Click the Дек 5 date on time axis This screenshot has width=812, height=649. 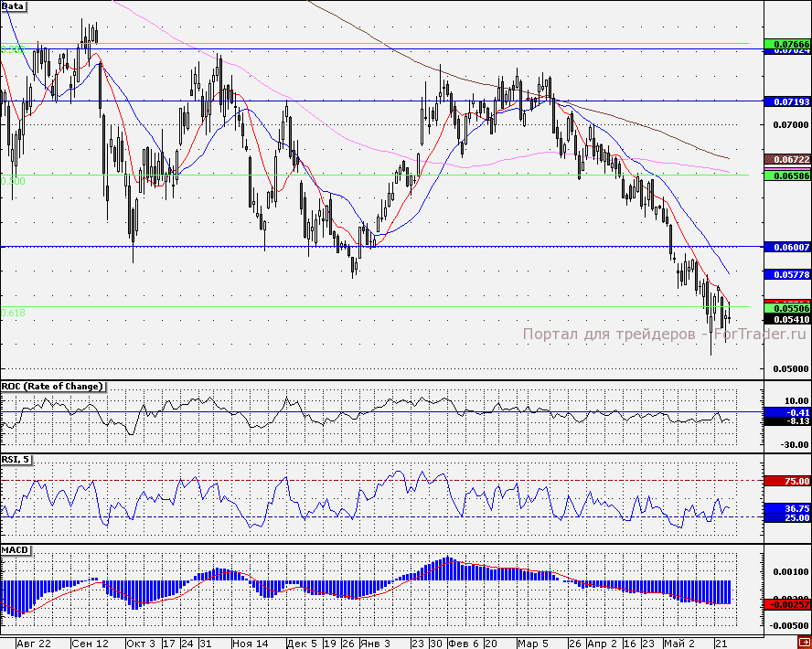(303, 644)
